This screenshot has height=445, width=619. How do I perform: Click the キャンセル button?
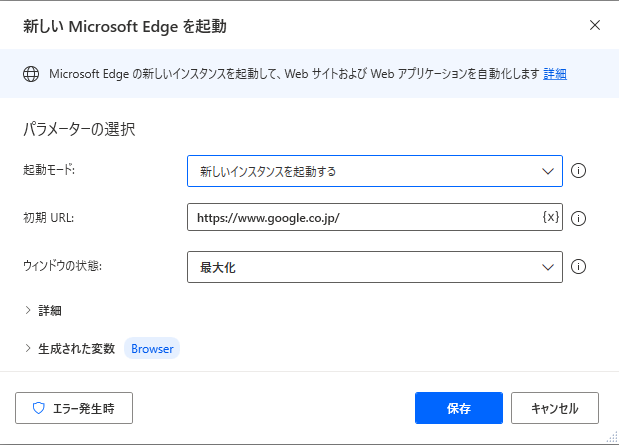[x=555, y=408]
